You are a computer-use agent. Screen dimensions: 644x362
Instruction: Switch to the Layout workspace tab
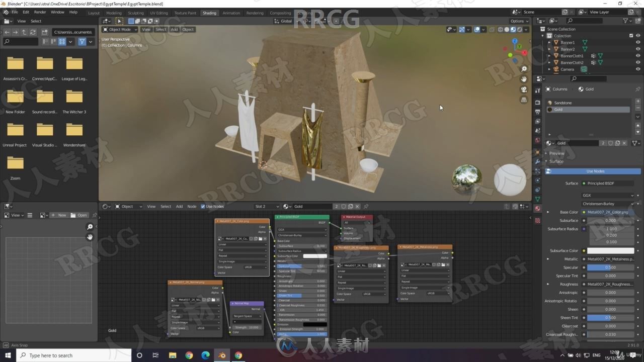pos(94,13)
